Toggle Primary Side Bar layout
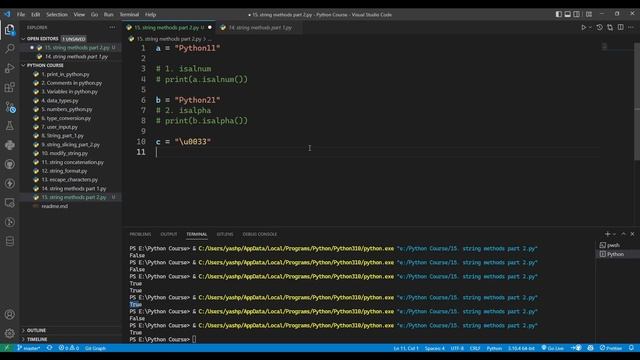Screen dimensions: 640x360 click(558, 14)
